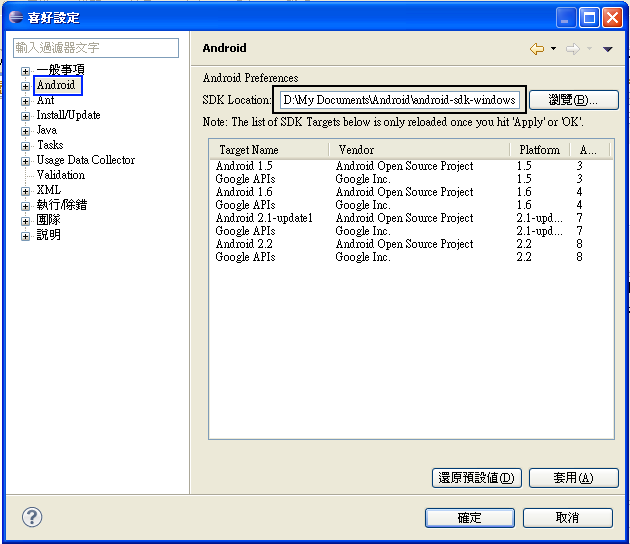
Task: Click the forward navigation arrow
Action: 573,49
